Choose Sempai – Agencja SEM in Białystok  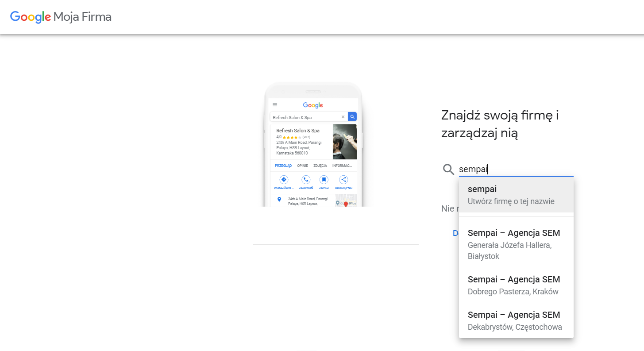[x=516, y=244]
